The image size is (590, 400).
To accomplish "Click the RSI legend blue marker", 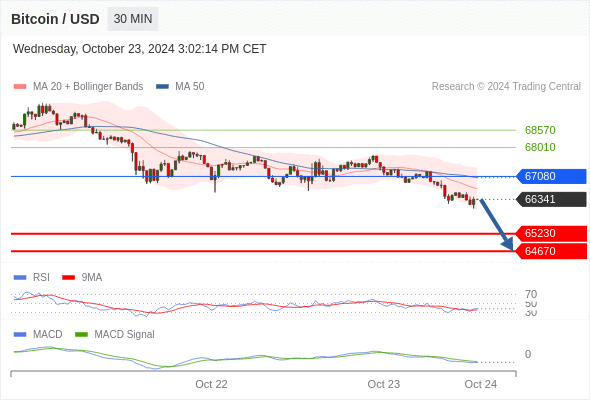I will coord(20,278).
